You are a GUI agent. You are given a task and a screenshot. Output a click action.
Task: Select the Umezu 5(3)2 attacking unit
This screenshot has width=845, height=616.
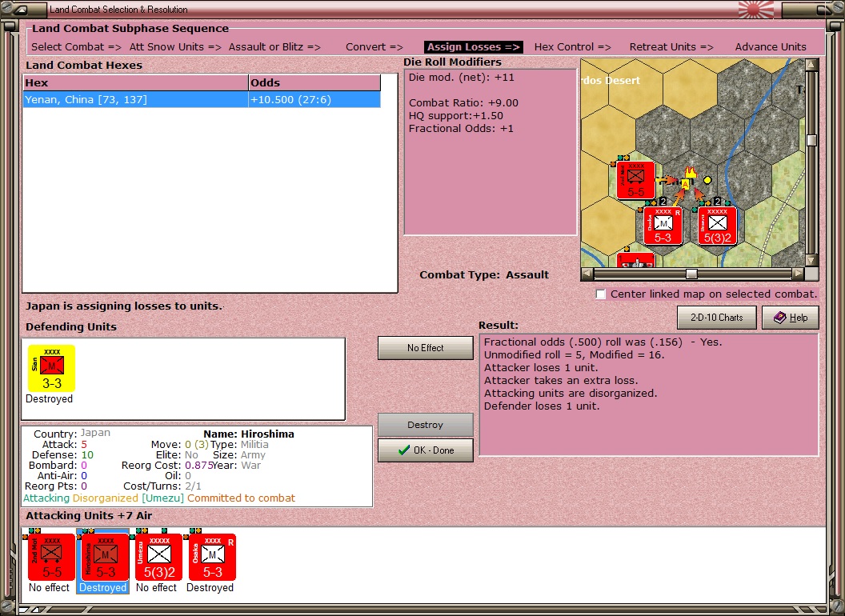click(158, 558)
